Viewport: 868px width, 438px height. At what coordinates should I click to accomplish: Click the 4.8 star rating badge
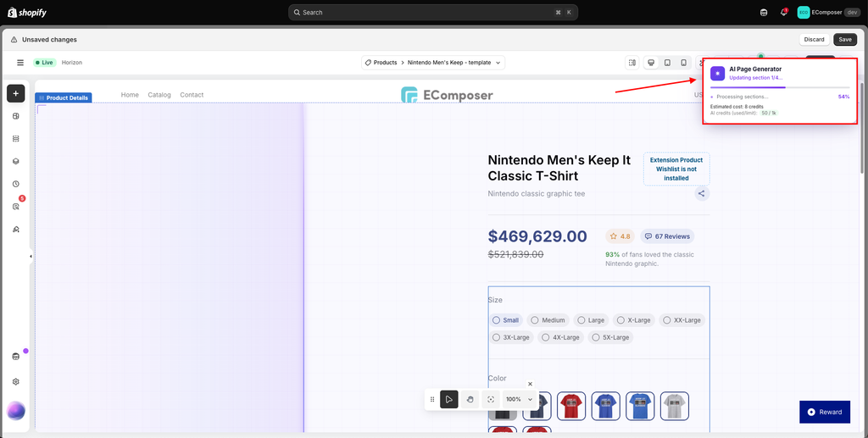[x=620, y=236]
